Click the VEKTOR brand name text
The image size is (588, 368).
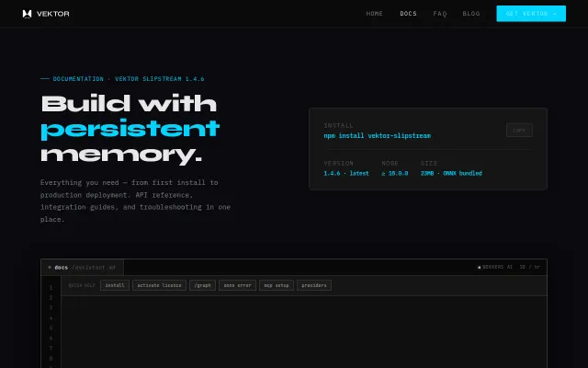[53, 14]
